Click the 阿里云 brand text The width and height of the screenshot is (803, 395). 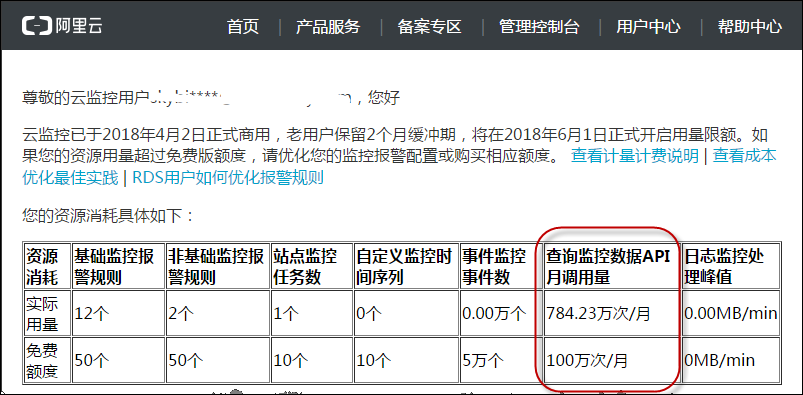79,26
